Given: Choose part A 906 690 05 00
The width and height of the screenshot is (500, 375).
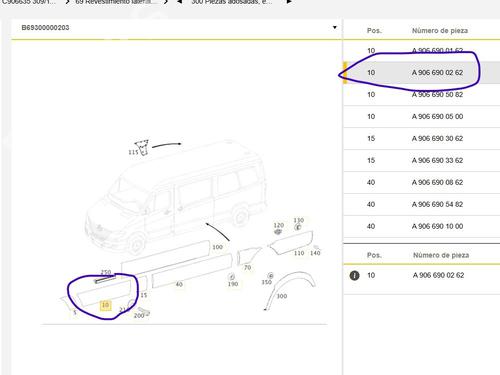Looking at the screenshot, I should pos(422,116).
